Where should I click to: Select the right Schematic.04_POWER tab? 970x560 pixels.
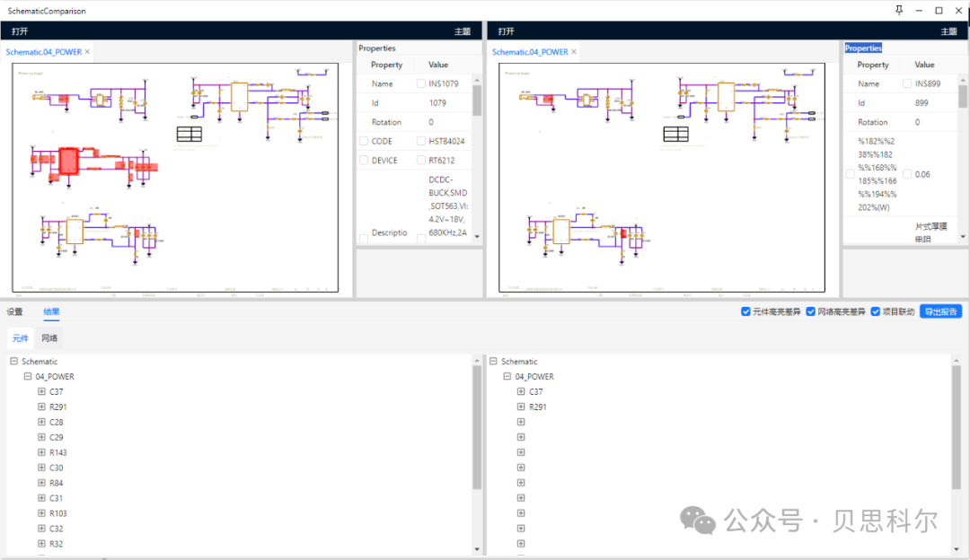(530, 52)
